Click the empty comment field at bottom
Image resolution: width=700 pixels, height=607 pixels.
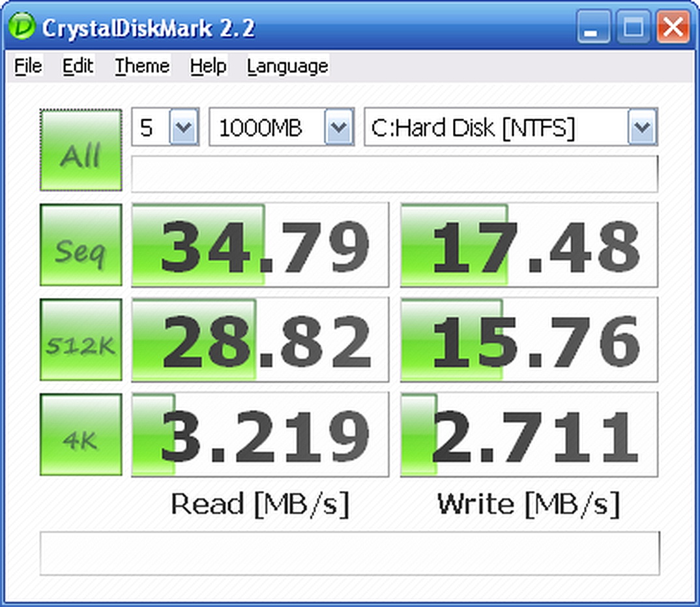tap(349, 554)
